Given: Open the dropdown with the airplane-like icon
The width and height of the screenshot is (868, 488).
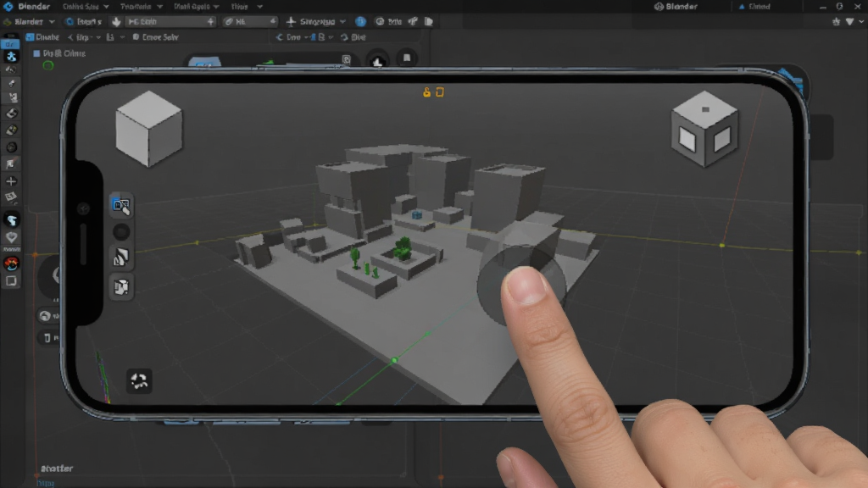Looking at the screenshot, I should click(315, 21).
